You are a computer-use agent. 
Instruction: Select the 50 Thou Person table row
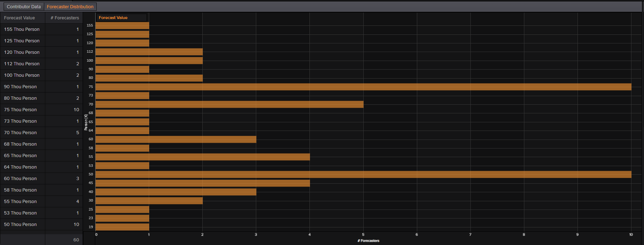(x=41, y=225)
